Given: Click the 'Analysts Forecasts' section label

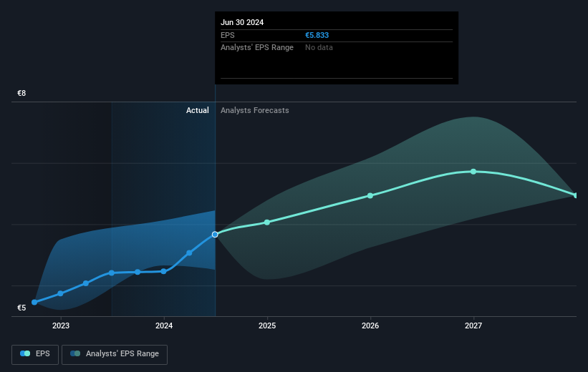Looking at the screenshot, I should click(255, 110).
